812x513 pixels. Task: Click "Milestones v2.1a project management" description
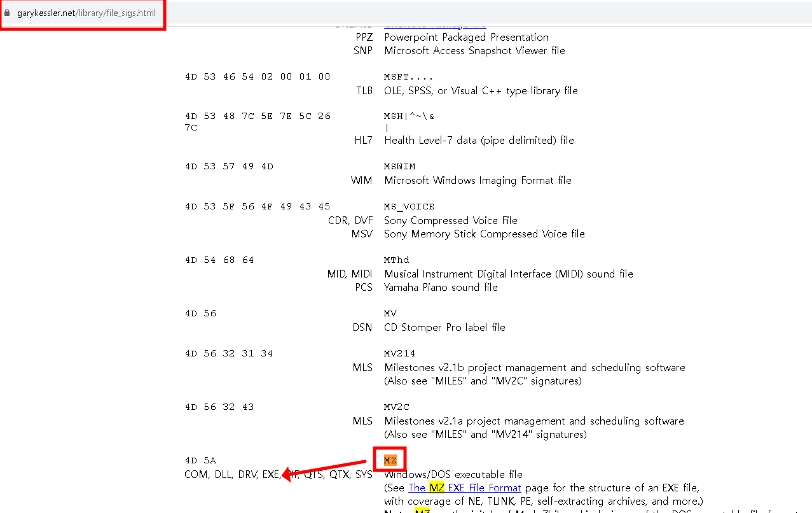click(x=534, y=421)
